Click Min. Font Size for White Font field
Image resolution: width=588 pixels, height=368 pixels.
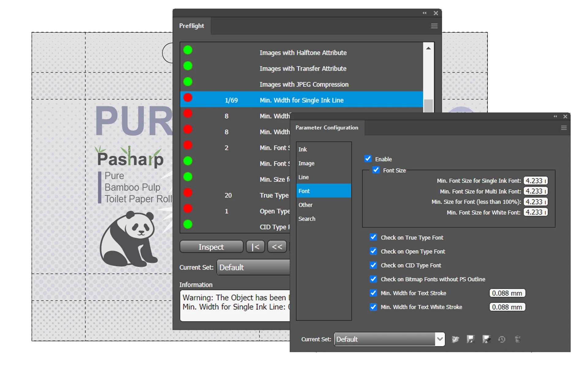(x=536, y=212)
